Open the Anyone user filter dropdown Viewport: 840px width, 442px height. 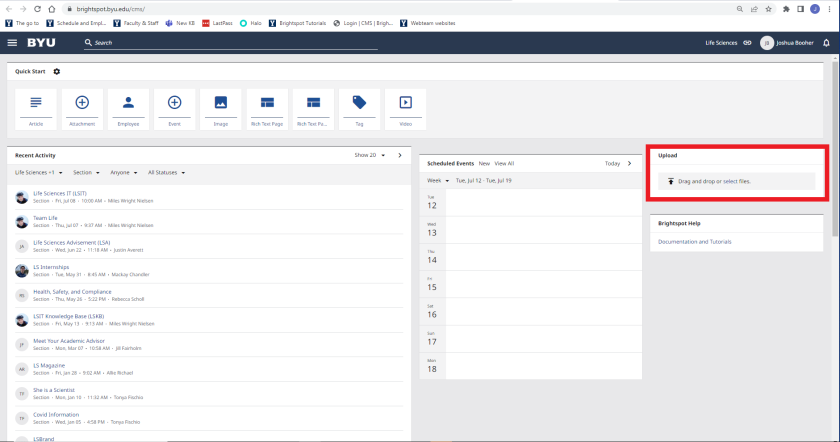[123, 172]
